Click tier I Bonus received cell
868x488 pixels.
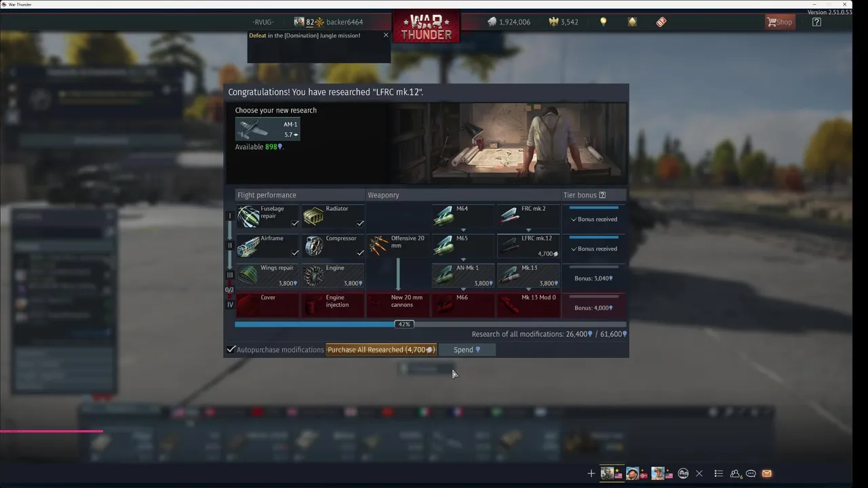pos(593,217)
